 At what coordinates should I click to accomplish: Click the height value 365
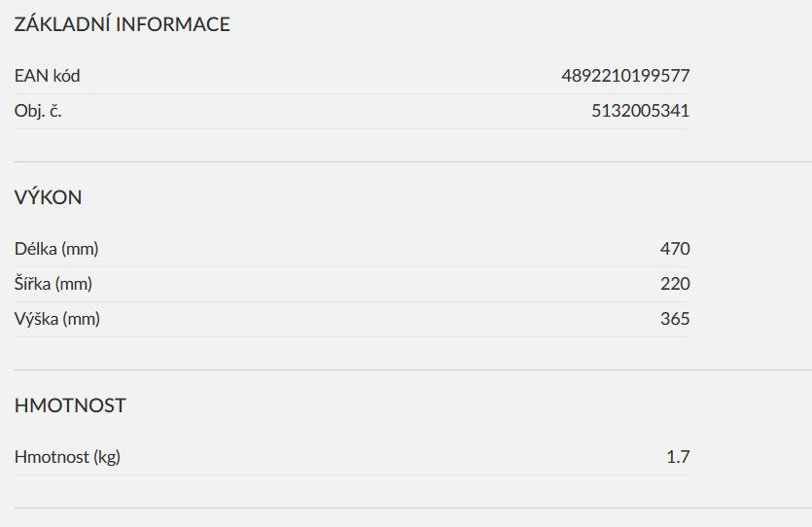click(675, 318)
